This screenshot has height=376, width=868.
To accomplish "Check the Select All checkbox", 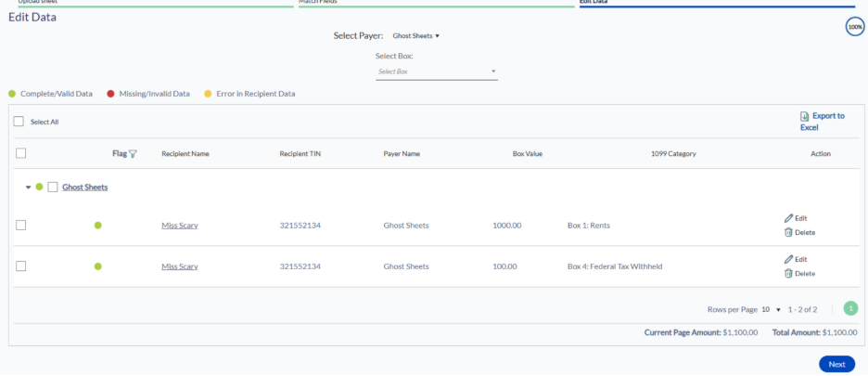I will [x=19, y=122].
